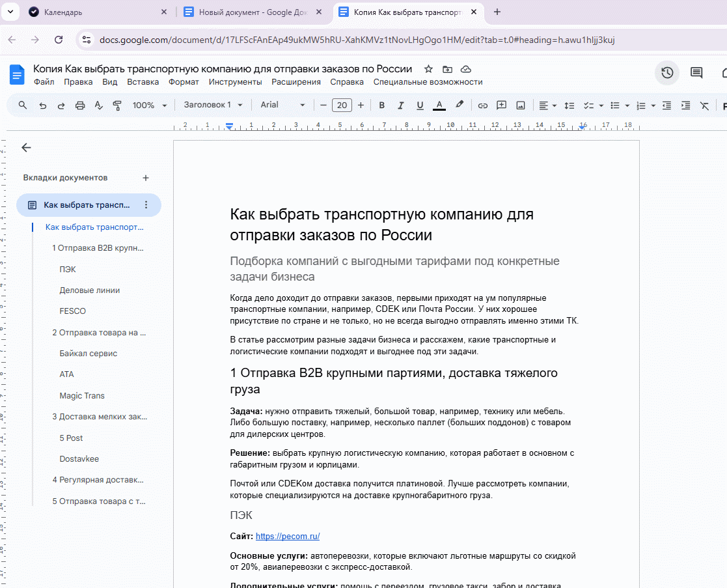Open pecom.ru link
This screenshot has height=588, width=727.
[x=288, y=536]
